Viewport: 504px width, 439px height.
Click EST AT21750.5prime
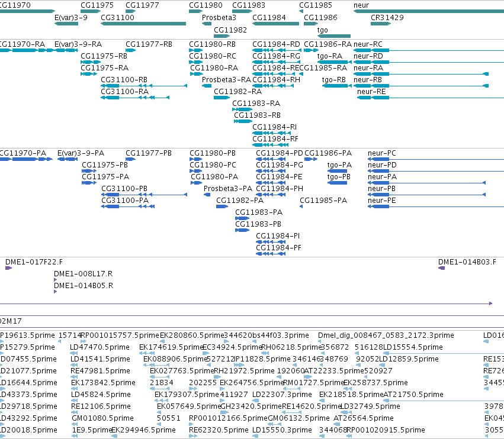click(413, 395)
